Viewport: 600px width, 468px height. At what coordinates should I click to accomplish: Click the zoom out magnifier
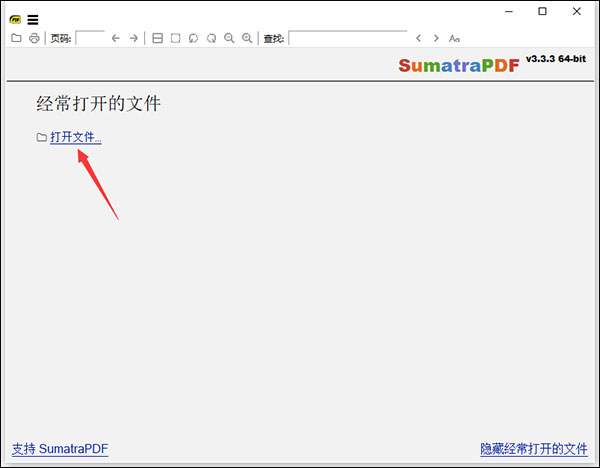[x=229, y=38]
